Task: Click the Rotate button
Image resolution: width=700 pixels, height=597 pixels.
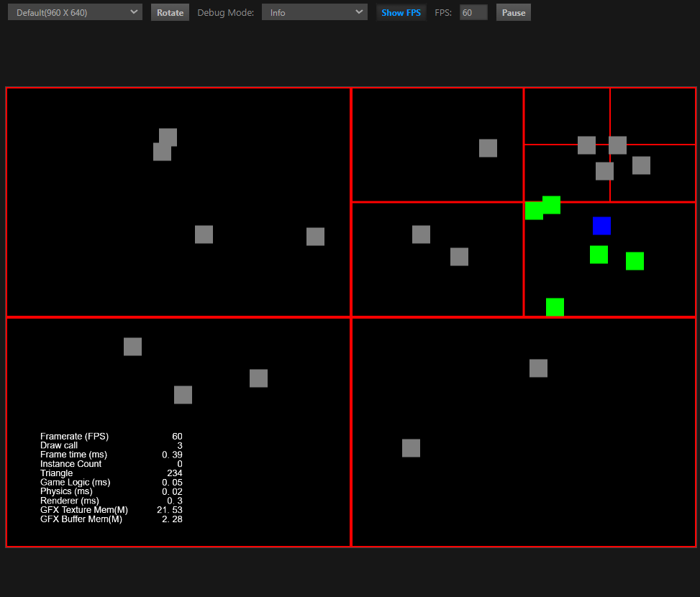Action: click(x=170, y=12)
